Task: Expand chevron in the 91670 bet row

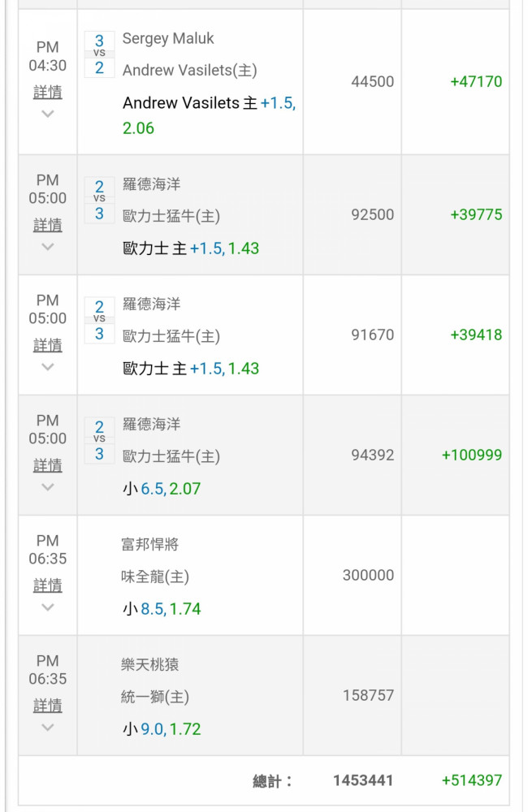Action: tap(48, 367)
